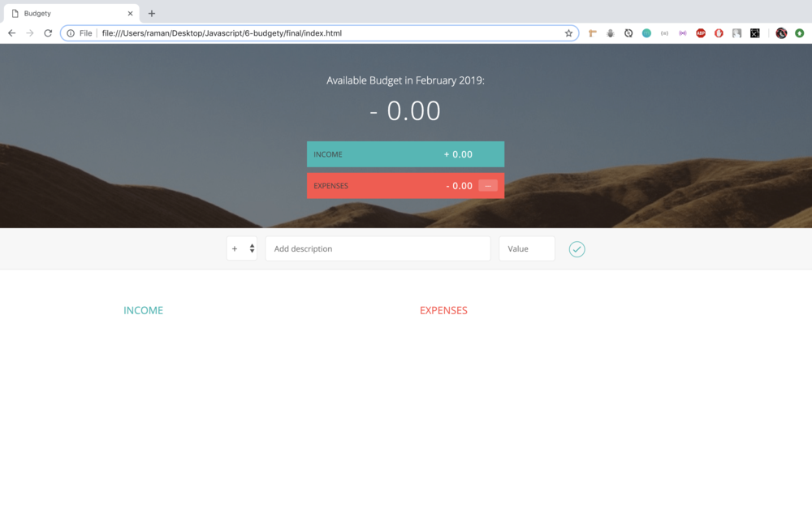Click the red stop-hand blocker extension icon
The width and height of the screenshot is (812, 505).
(719, 33)
